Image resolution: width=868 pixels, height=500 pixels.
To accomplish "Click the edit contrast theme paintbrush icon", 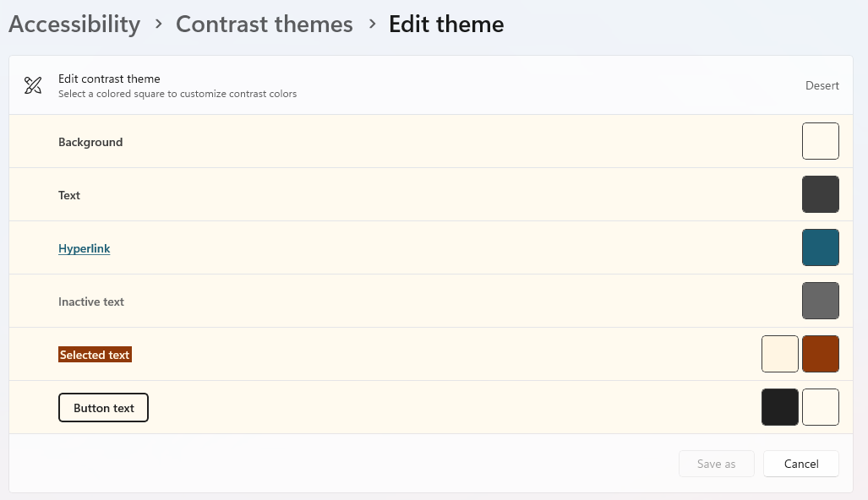I will pos(33,85).
